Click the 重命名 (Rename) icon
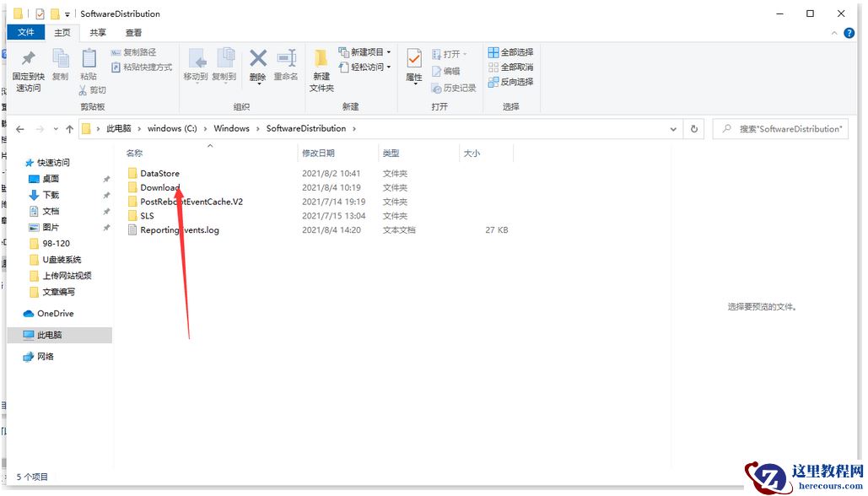This screenshot has height=496, width=868. [286, 57]
